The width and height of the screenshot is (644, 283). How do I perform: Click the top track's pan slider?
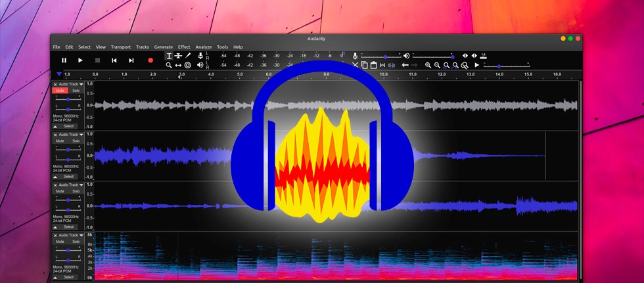[x=68, y=109]
